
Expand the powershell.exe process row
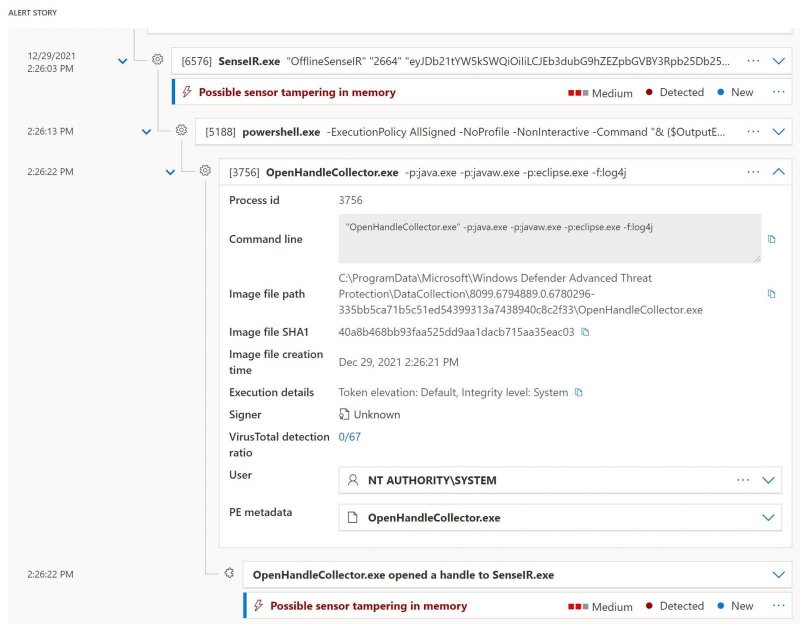779,131
